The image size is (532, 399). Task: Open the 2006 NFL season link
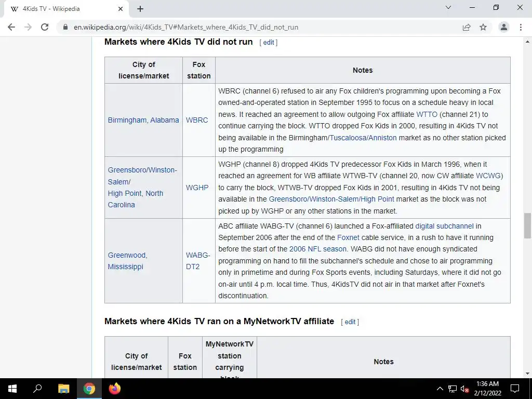click(318, 249)
